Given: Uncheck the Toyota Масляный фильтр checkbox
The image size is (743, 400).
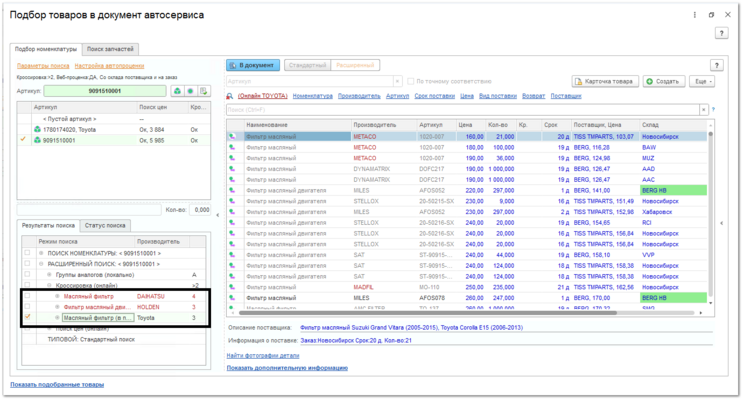Looking at the screenshot, I should click(x=27, y=318).
